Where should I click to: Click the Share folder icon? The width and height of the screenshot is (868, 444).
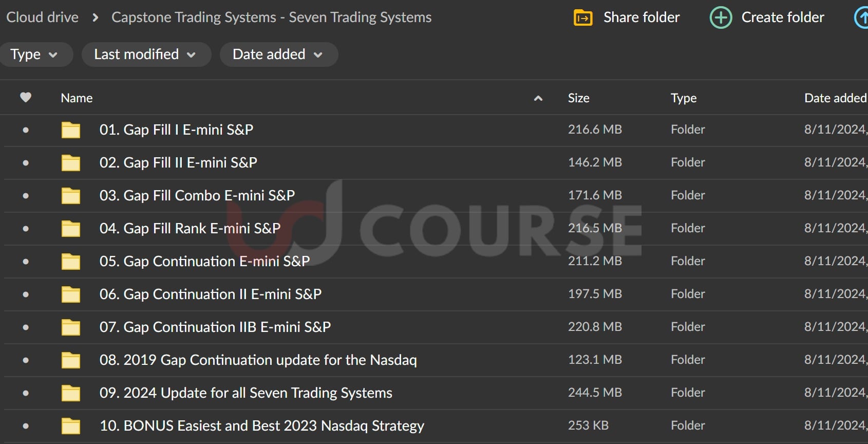pos(583,18)
